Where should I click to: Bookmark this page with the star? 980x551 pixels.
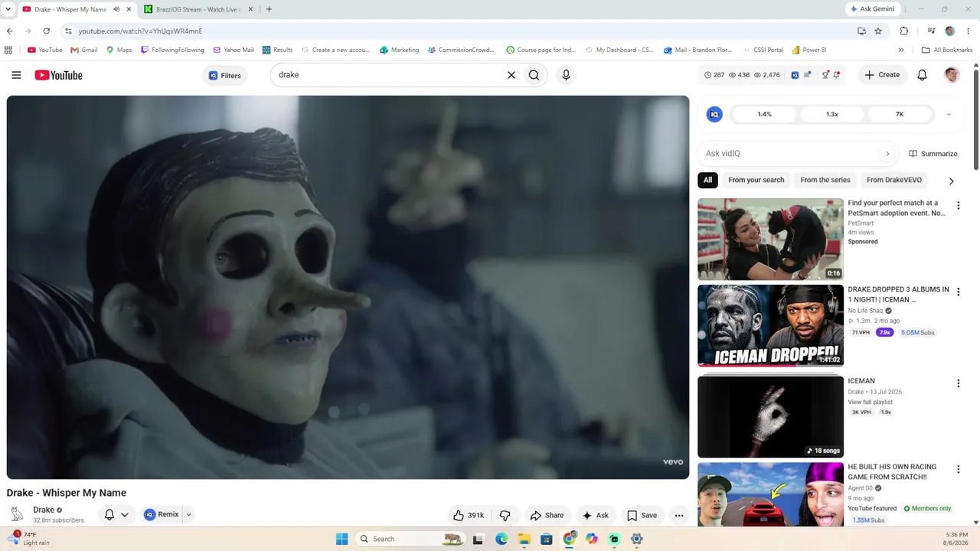(x=878, y=31)
